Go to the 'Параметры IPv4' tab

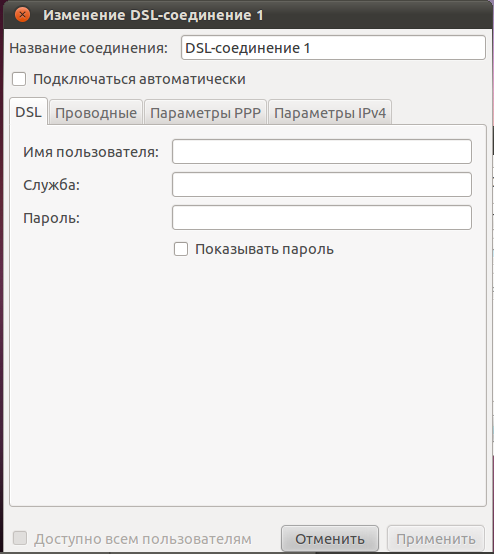click(x=330, y=113)
